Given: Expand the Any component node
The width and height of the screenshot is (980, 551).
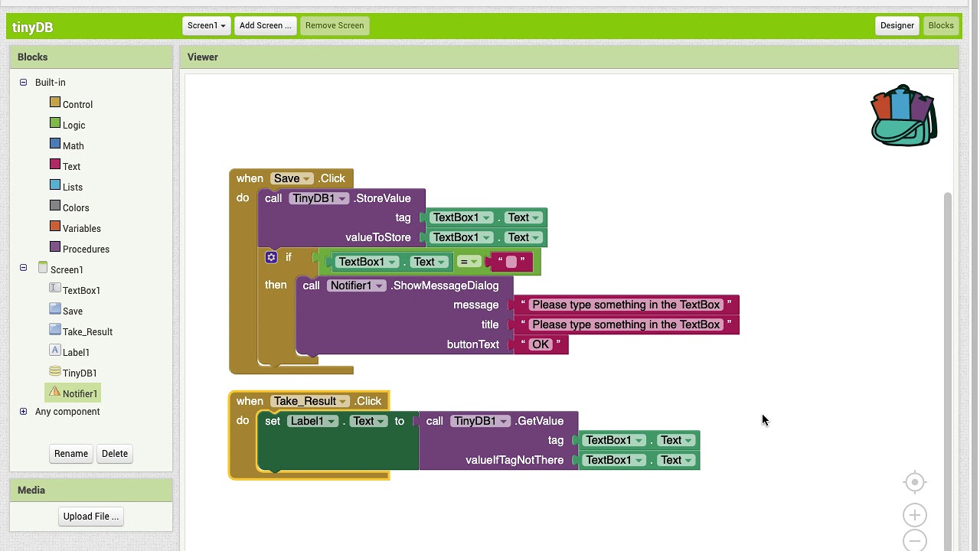Looking at the screenshot, I should 23,411.
